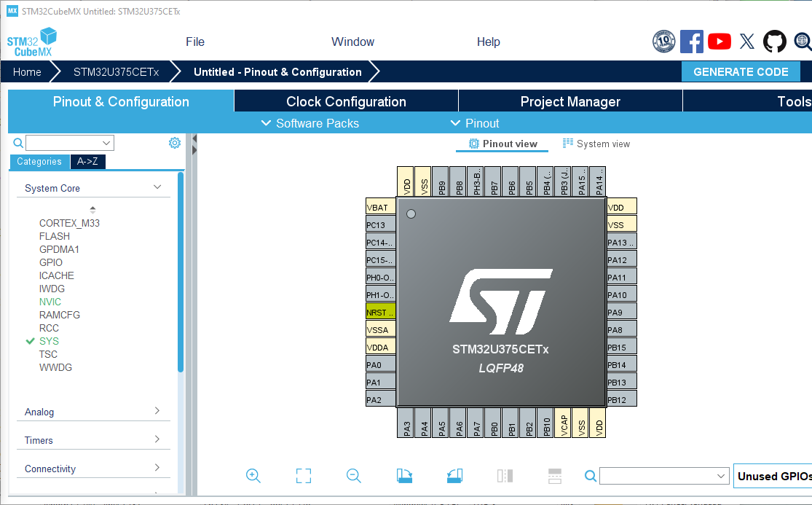
Task: Open the Window menu
Action: (x=352, y=42)
